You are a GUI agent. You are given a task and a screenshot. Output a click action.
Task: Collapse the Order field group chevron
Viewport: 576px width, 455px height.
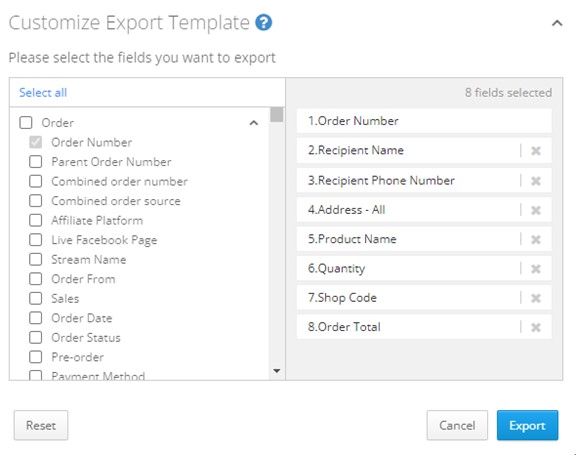tap(253, 123)
